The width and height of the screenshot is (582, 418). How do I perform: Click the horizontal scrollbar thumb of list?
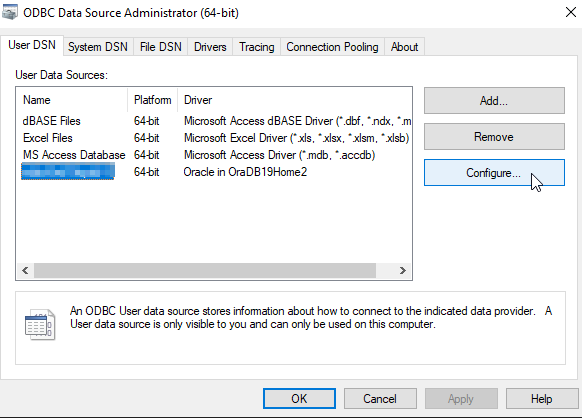pyautogui.click(x=205, y=270)
